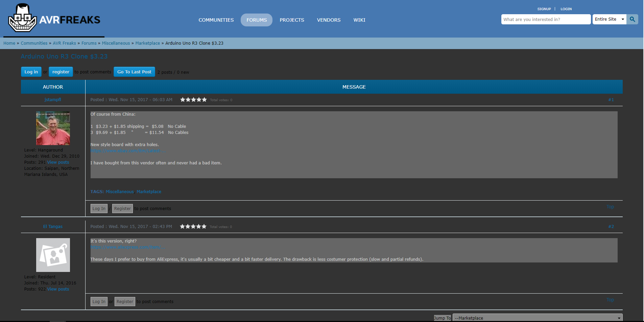
Task: Rate jstampfl's post with the star rating
Action: 193,99
